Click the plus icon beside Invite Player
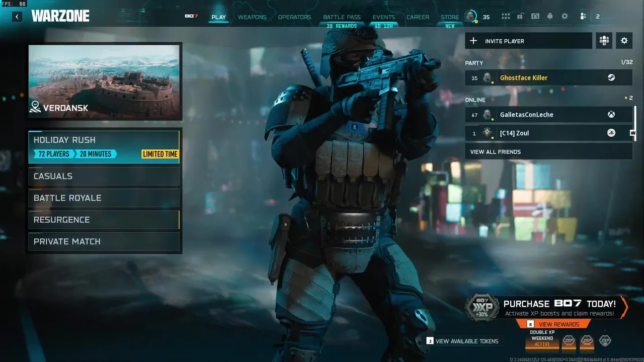 pyautogui.click(x=473, y=41)
